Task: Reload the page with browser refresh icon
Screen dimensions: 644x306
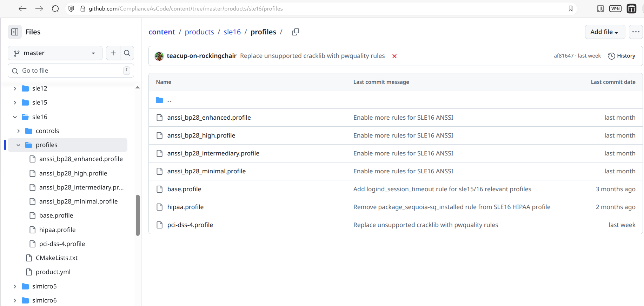Action: [55, 9]
